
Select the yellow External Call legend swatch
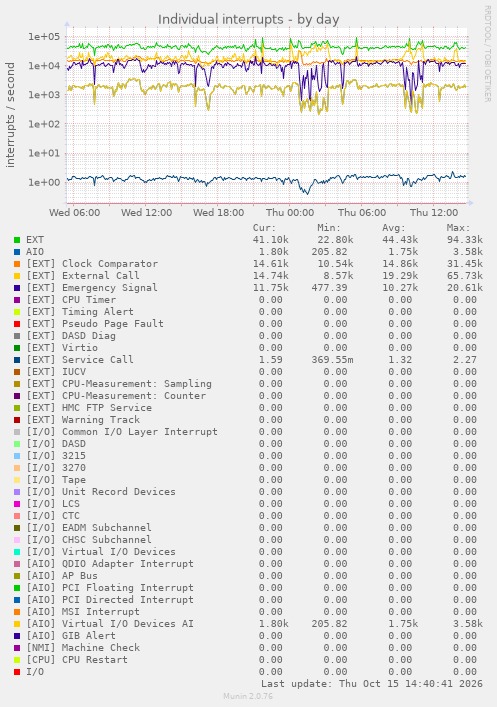[x=17, y=276]
